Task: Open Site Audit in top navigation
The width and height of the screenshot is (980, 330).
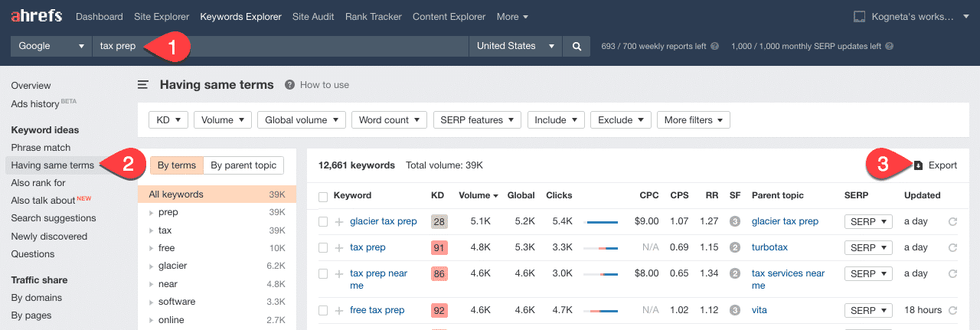Action: pos(313,16)
